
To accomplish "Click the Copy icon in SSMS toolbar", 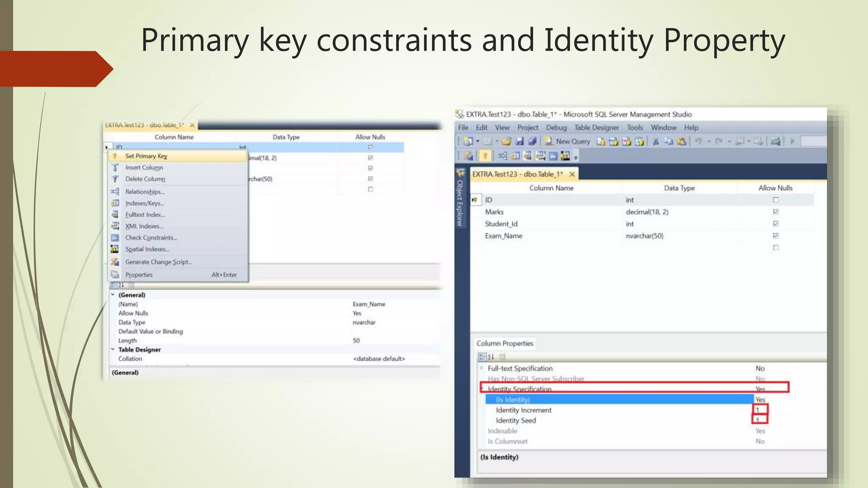I will click(668, 141).
